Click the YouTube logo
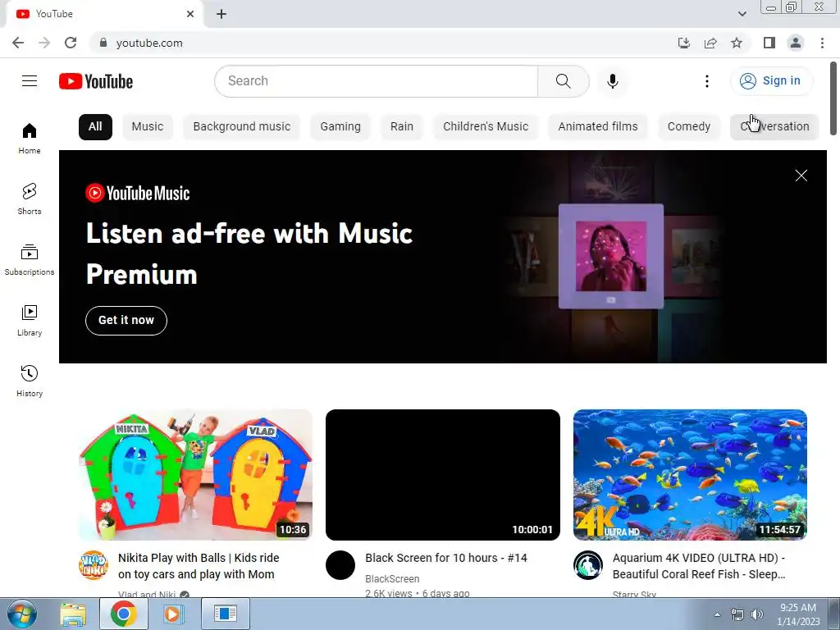Viewport: 840px width, 630px height. click(96, 81)
